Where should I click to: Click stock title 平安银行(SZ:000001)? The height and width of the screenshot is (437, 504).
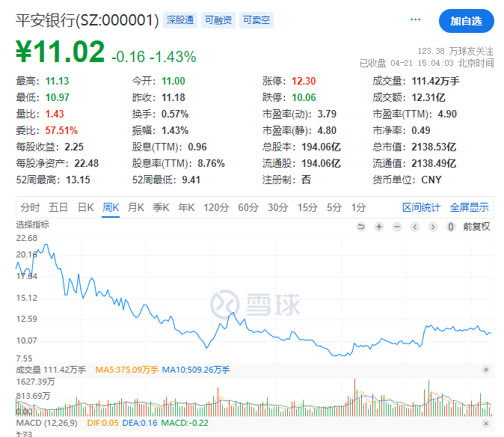point(87,20)
